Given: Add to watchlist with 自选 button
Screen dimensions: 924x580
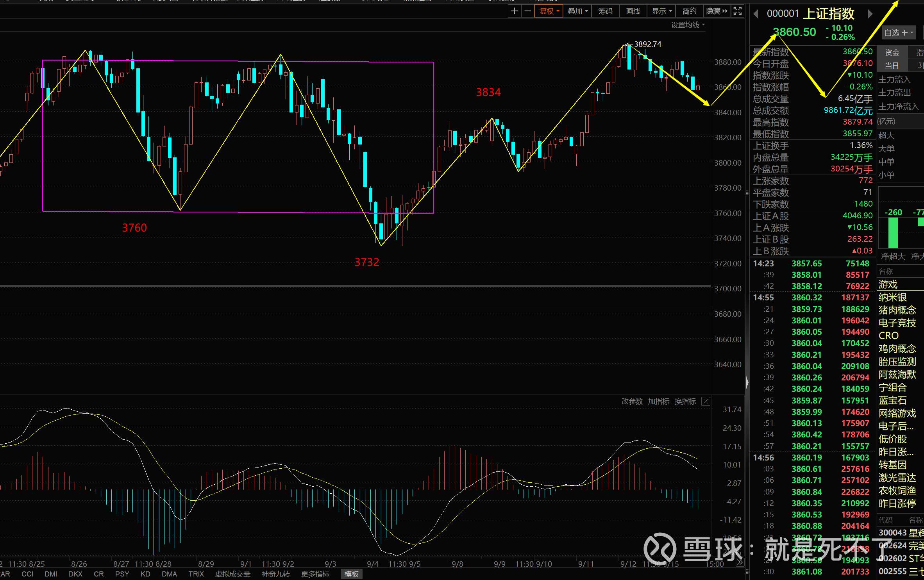Looking at the screenshot, I should pyautogui.click(x=899, y=33).
